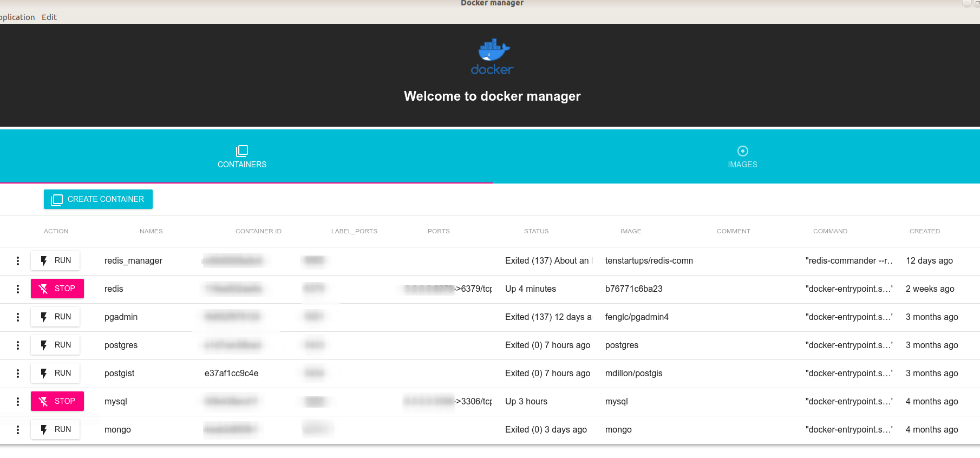The image size is (980, 458).
Task: Run the postgist container
Action: click(55, 373)
